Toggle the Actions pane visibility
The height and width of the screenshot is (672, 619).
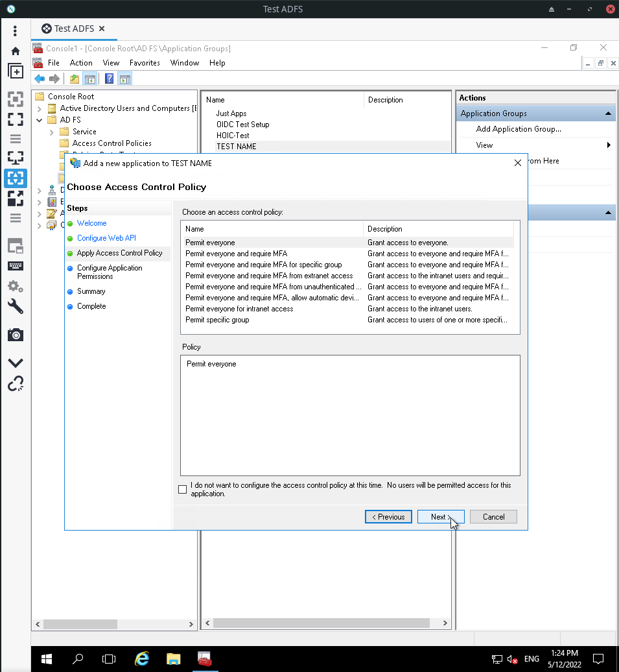point(123,78)
